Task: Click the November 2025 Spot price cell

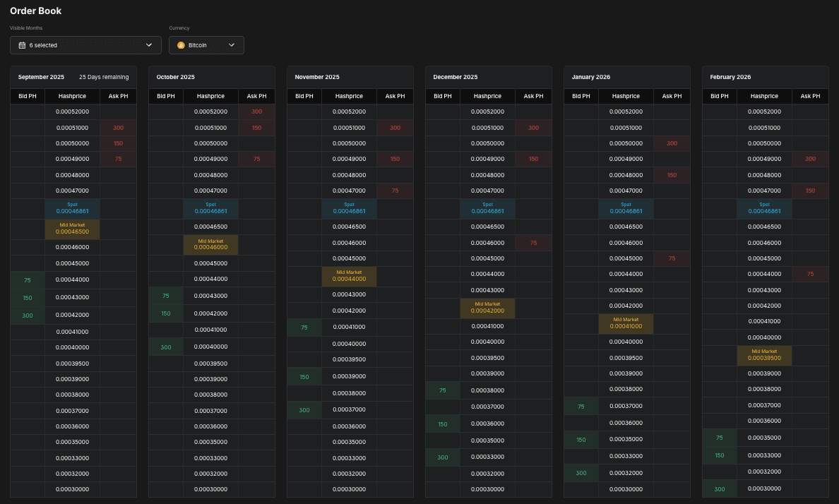Action: pos(349,208)
